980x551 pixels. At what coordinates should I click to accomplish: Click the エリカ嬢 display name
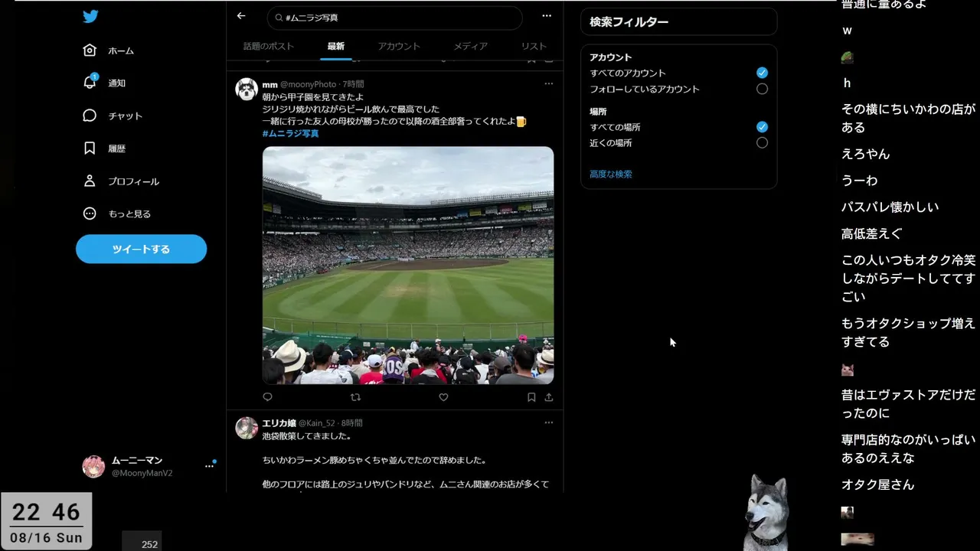(279, 423)
